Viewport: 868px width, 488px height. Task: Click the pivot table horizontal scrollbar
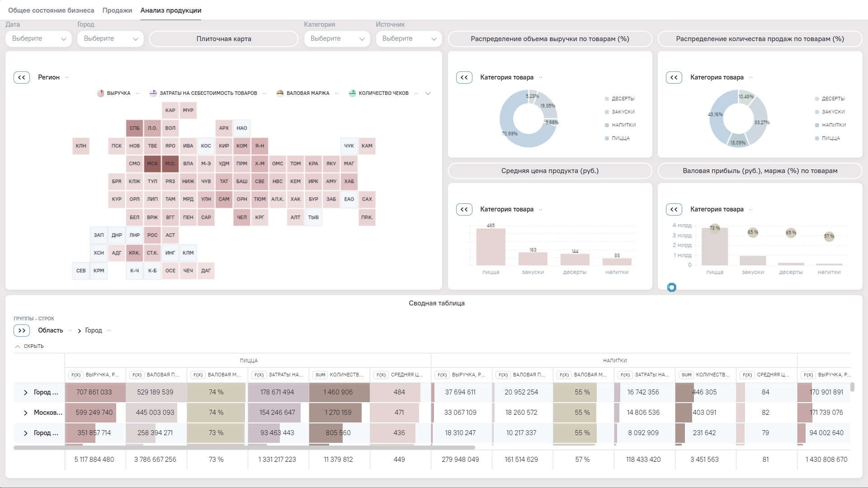(x=244, y=448)
